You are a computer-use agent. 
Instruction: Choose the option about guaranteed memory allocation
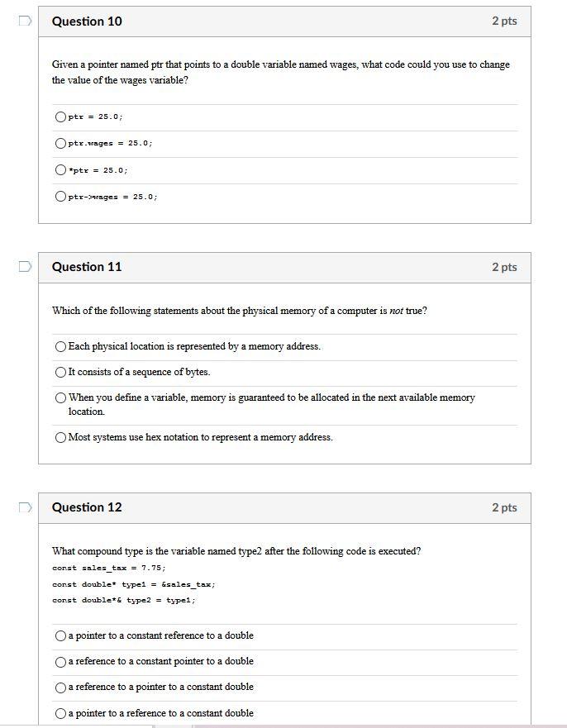[60, 397]
